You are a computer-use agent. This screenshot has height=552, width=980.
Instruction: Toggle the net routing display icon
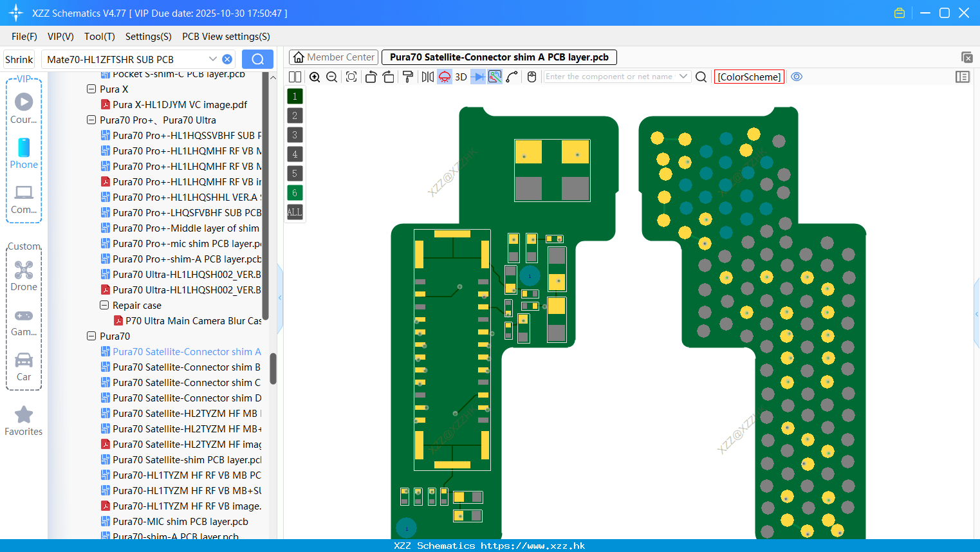[495, 77]
